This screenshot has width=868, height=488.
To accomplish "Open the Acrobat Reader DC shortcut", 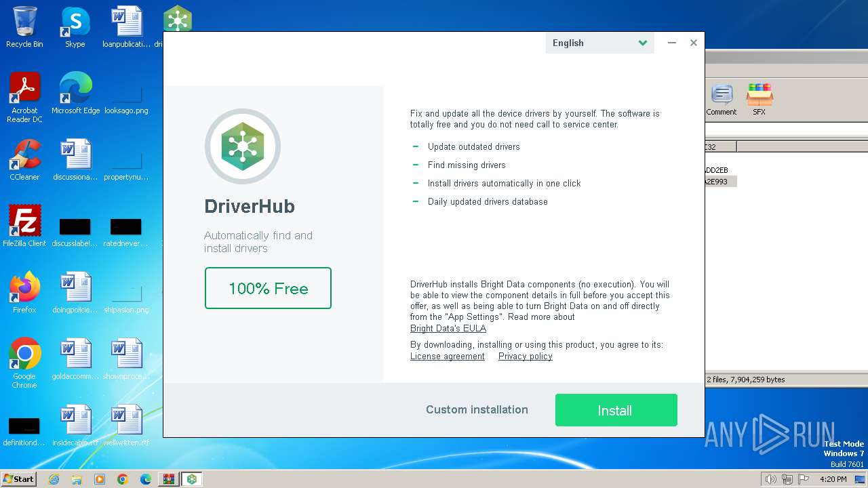I will point(24,98).
